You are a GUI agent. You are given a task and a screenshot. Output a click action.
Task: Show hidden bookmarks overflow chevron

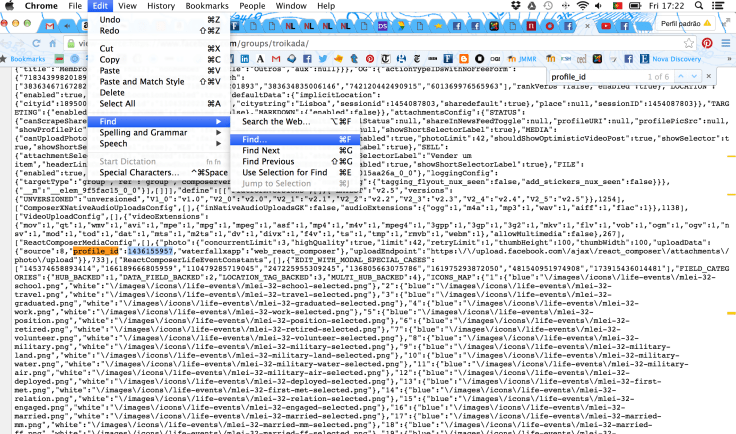point(729,59)
